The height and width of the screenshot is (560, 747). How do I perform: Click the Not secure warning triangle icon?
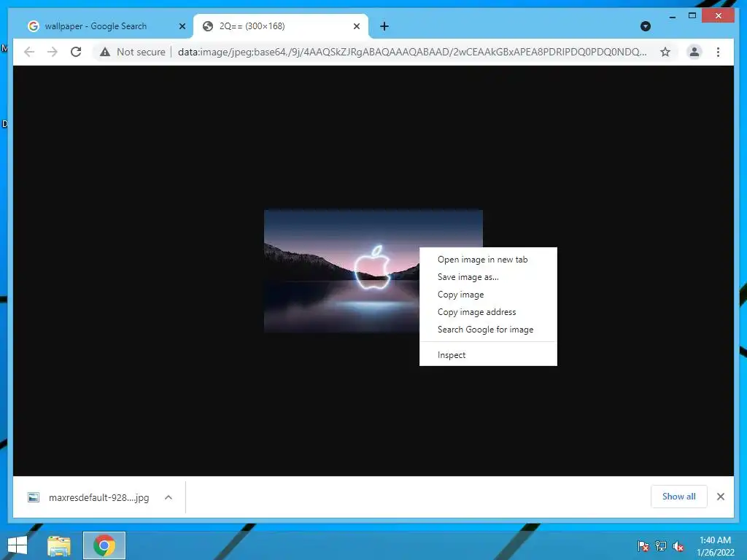click(105, 52)
